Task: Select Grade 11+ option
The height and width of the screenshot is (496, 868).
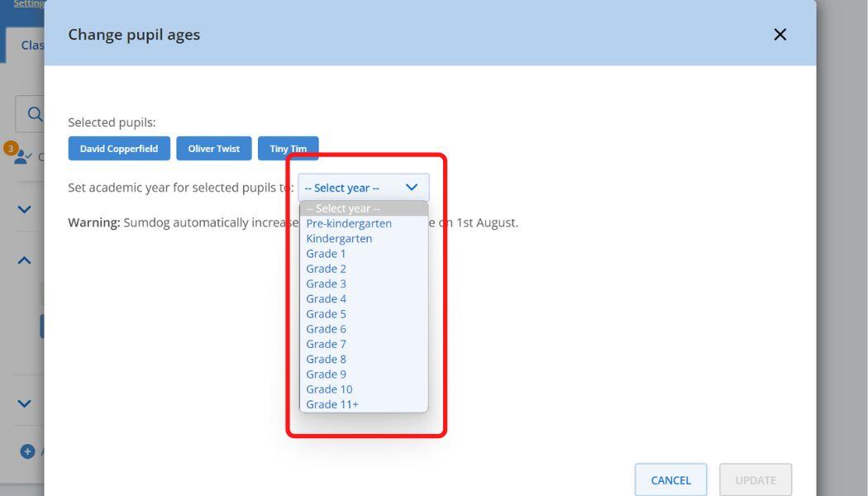Action: tap(332, 404)
